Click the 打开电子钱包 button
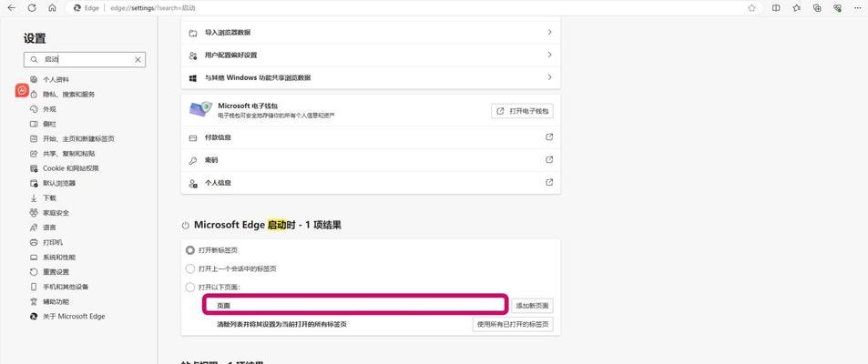The height and width of the screenshot is (364, 868). pos(522,111)
